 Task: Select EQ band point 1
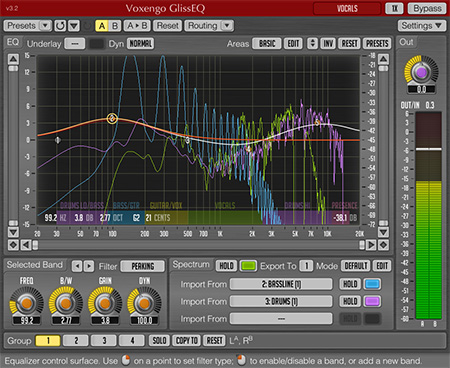tap(57, 140)
